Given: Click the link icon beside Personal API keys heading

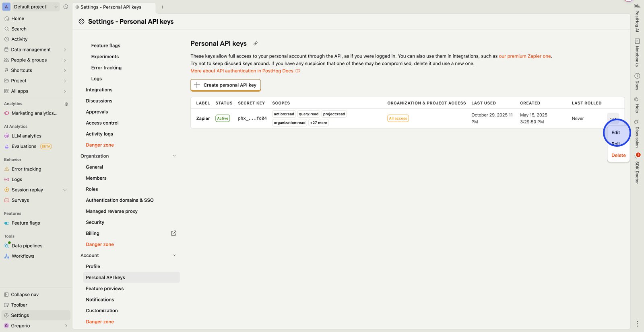Looking at the screenshot, I should 255,43.
